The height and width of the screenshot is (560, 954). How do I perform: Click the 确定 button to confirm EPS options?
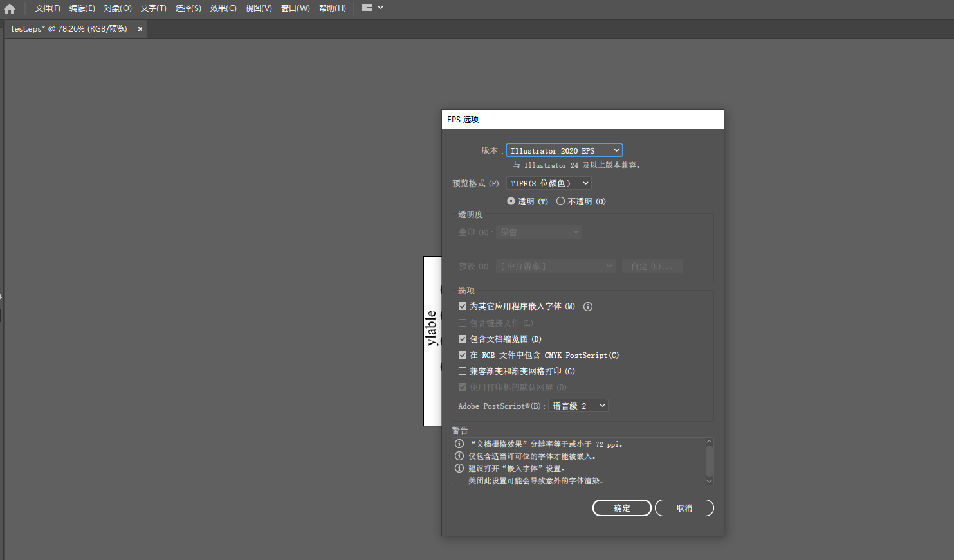click(x=621, y=507)
